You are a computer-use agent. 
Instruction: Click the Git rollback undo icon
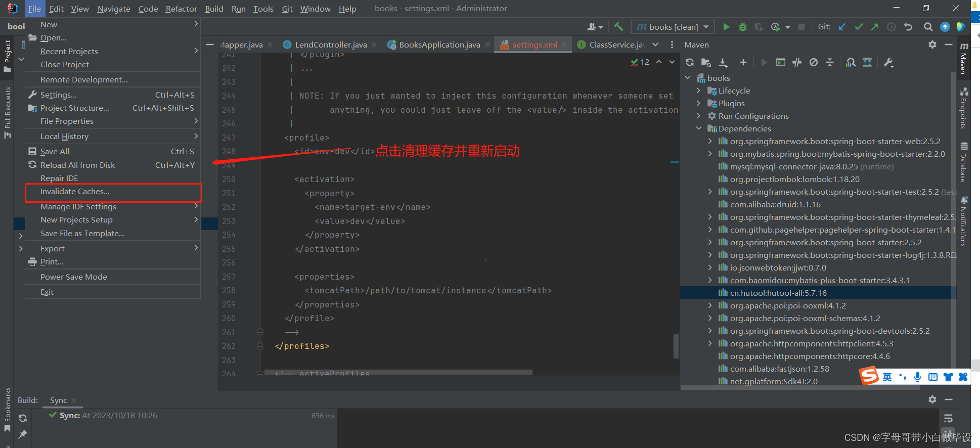(908, 27)
